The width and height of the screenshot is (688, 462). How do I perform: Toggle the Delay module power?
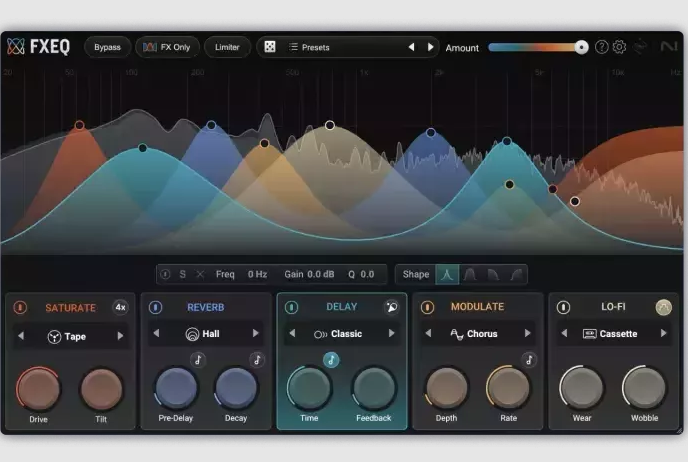pyautogui.click(x=291, y=307)
